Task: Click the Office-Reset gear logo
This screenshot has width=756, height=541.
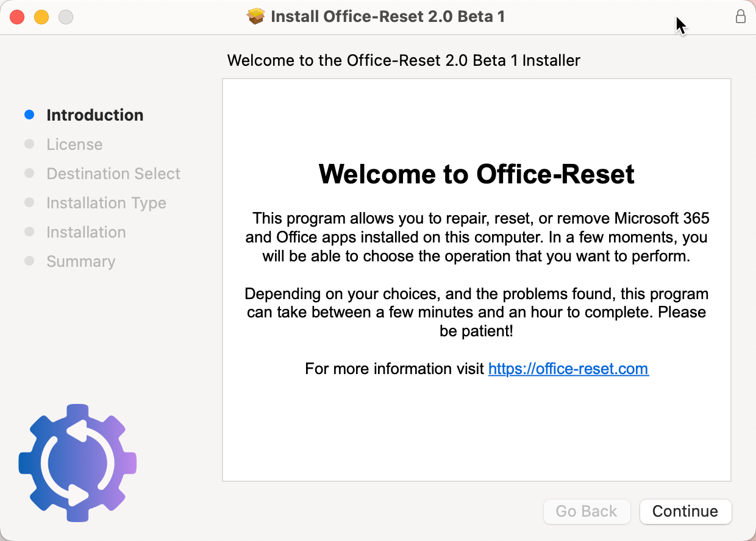Action: [77, 463]
